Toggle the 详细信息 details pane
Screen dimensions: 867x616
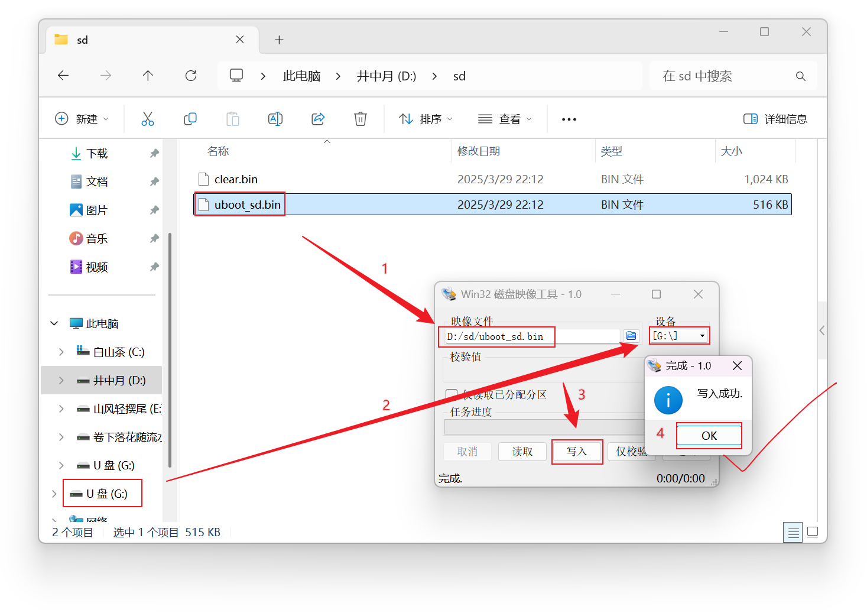tap(775, 118)
